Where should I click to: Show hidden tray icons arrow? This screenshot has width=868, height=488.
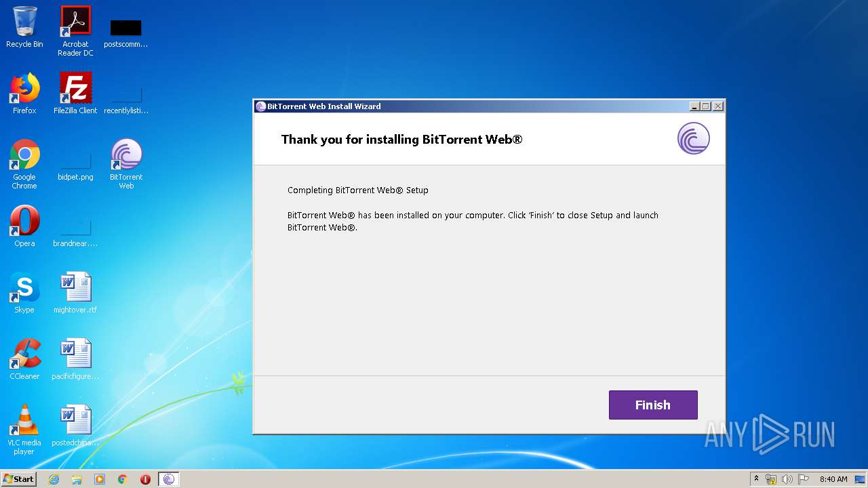coord(756,479)
